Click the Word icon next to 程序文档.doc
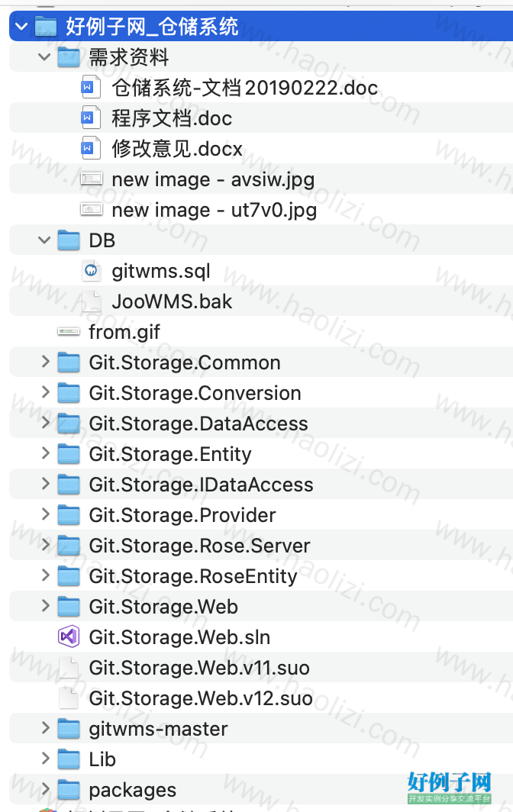The image size is (513, 812). (91, 118)
